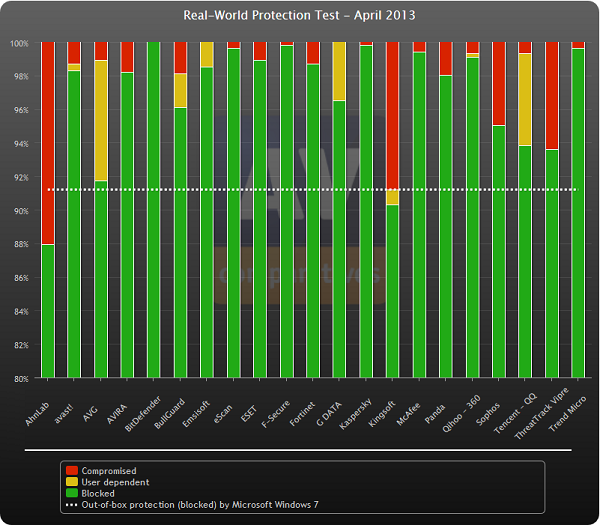Click the red segment of the Sophos bar
Image resolution: width=600 pixels, height=525 pixels.
(x=499, y=84)
